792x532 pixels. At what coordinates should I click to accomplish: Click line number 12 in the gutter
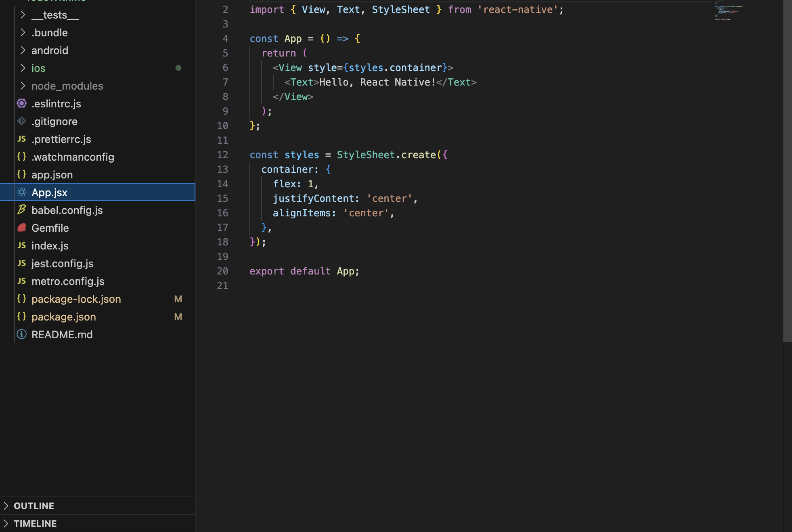pos(222,155)
